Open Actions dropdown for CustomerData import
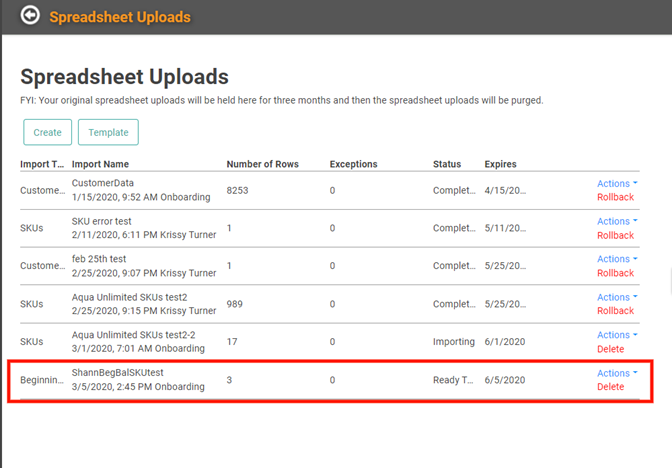The width and height of the screenshot is (672, 468). [x=616, y=184]
